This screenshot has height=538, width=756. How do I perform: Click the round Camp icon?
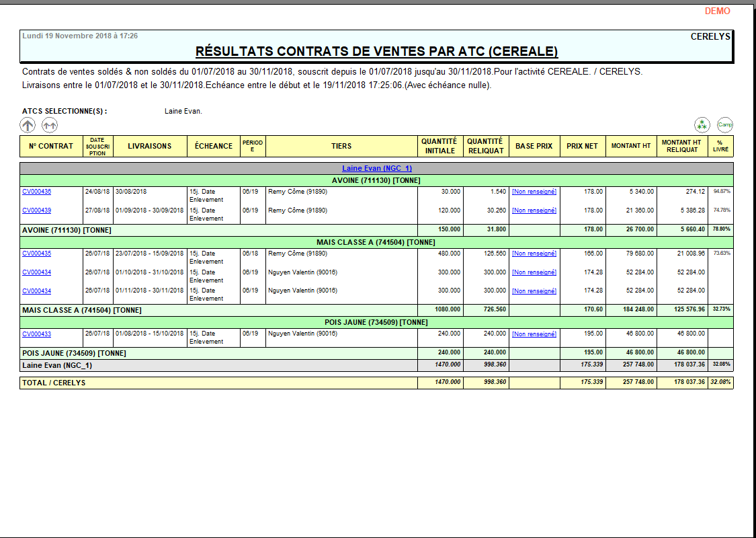tap(725, 124)
